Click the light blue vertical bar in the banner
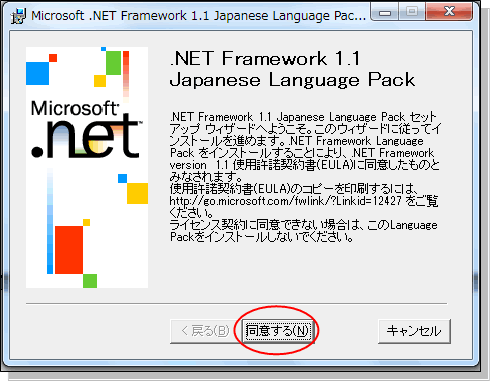Viewport: 491px width, 382px height. (50, 222)
